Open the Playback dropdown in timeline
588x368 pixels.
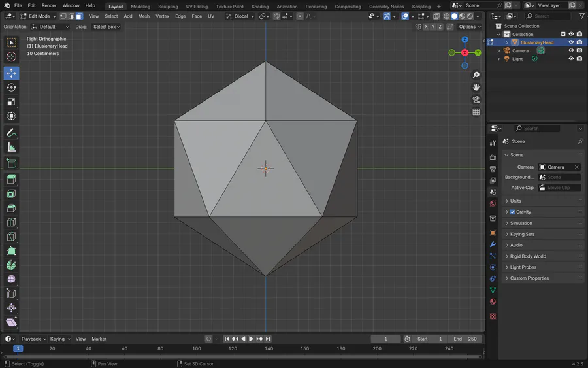click(x=33, y=339)
